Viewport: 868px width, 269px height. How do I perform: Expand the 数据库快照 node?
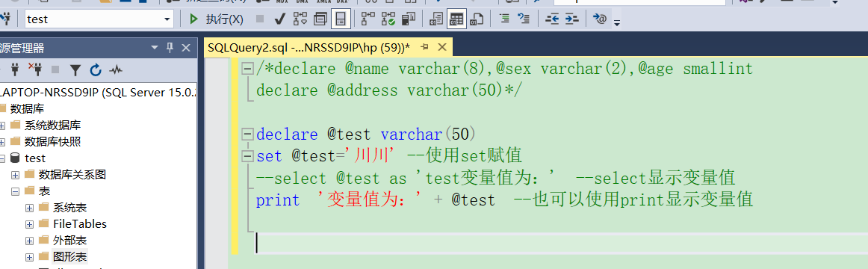click(x=1, y=142)
